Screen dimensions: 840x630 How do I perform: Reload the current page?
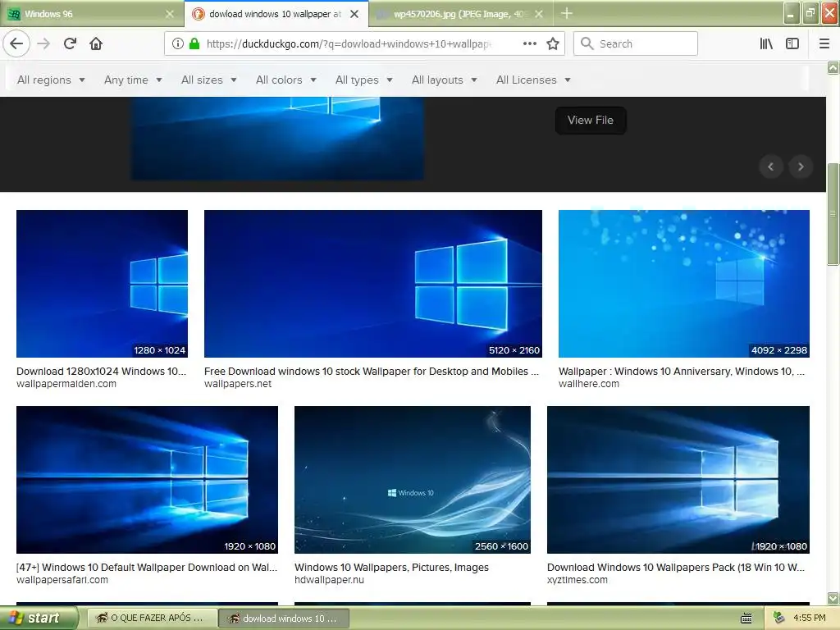tap(70, 43)
